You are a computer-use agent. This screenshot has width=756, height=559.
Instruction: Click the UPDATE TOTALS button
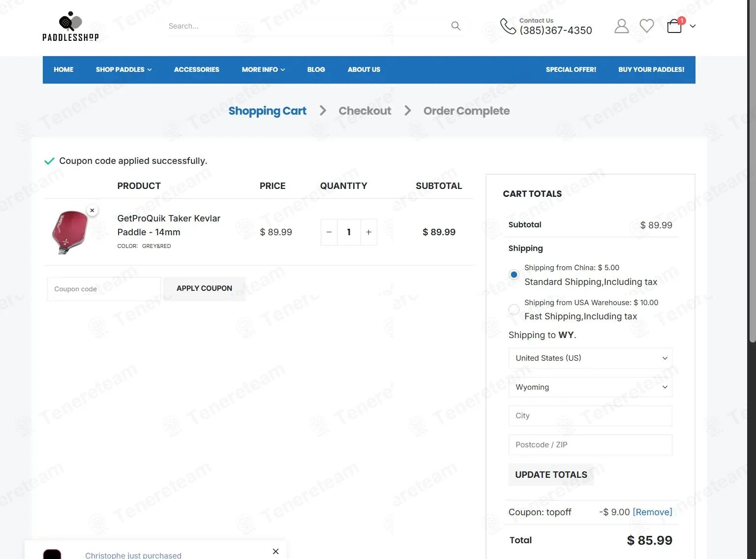click(x=551, y=475)
